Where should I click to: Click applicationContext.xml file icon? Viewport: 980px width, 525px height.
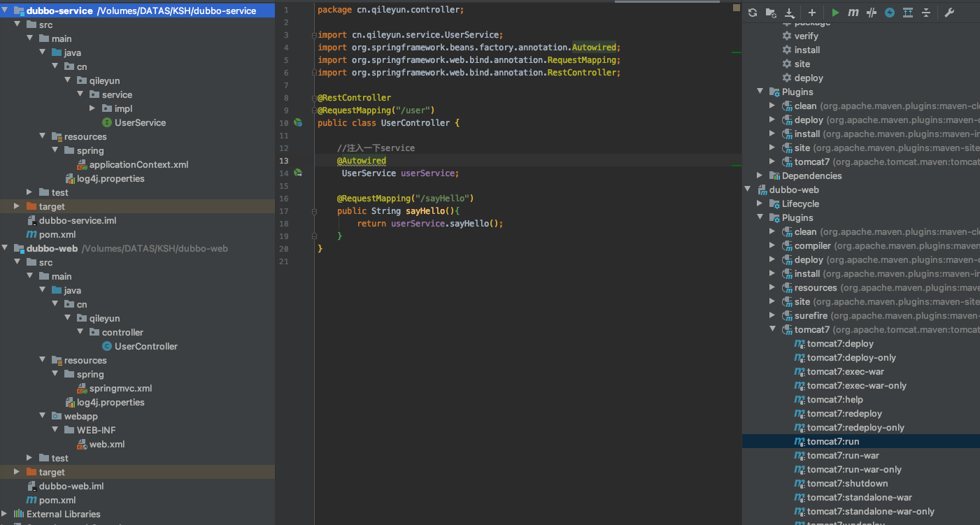click(x=83, y=164)
